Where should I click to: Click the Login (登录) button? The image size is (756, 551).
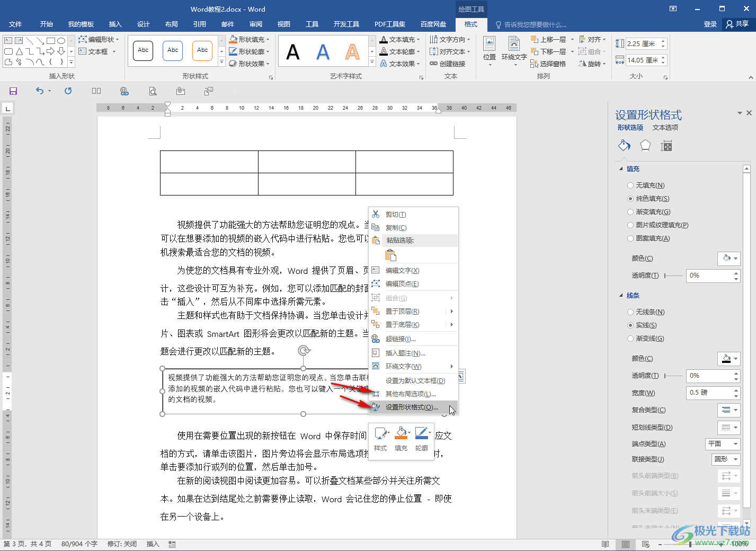(710, 24)
